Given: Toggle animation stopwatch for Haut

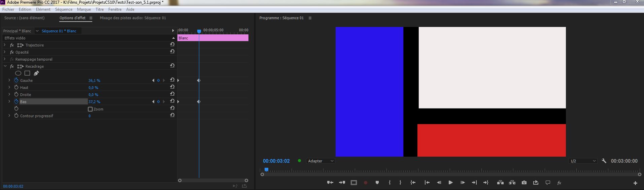Looking at the screenshot, I should point(16,87).
